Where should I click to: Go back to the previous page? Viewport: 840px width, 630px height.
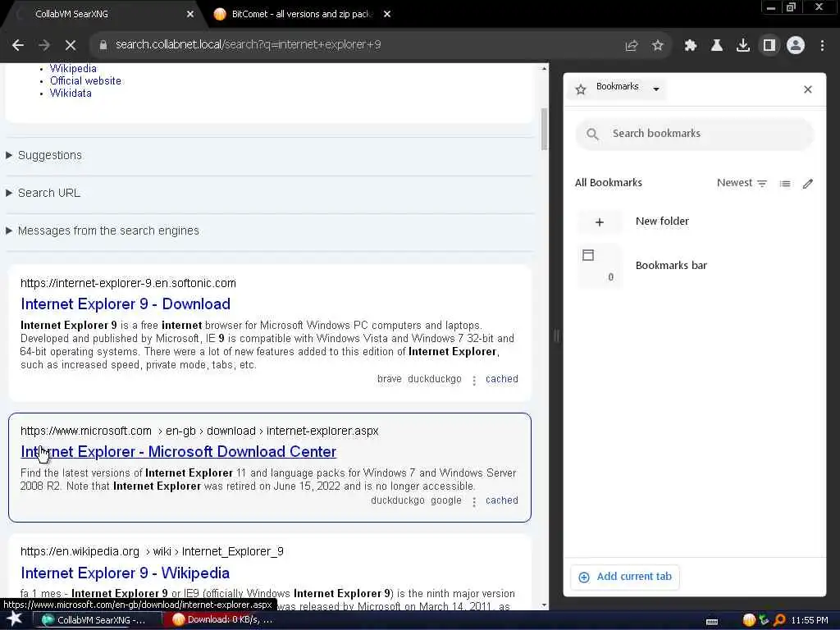click(18, 45)
